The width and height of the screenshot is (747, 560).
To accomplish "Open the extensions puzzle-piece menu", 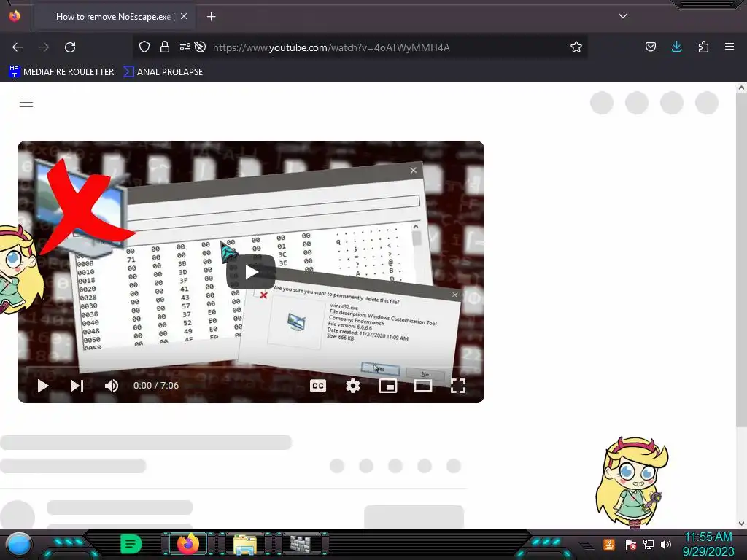I will (703, 47).
